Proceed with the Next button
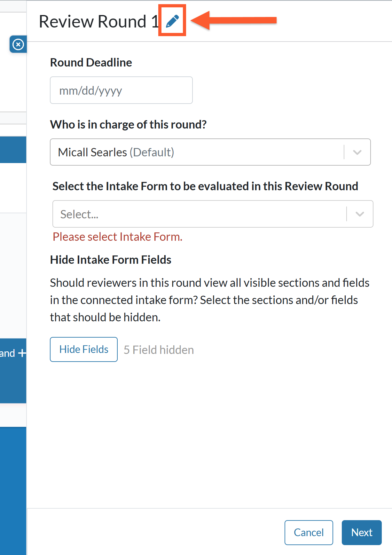This screenshot has width=392, height=555. pos(362,533)
